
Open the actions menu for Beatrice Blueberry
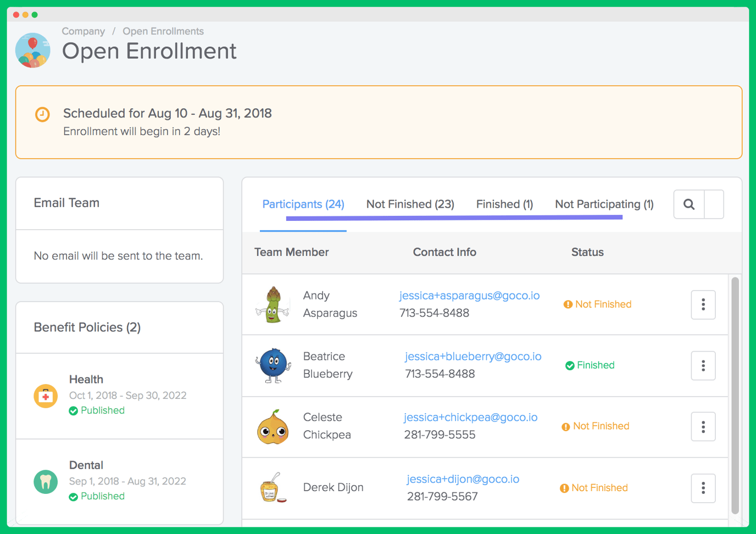click(703, 365)
